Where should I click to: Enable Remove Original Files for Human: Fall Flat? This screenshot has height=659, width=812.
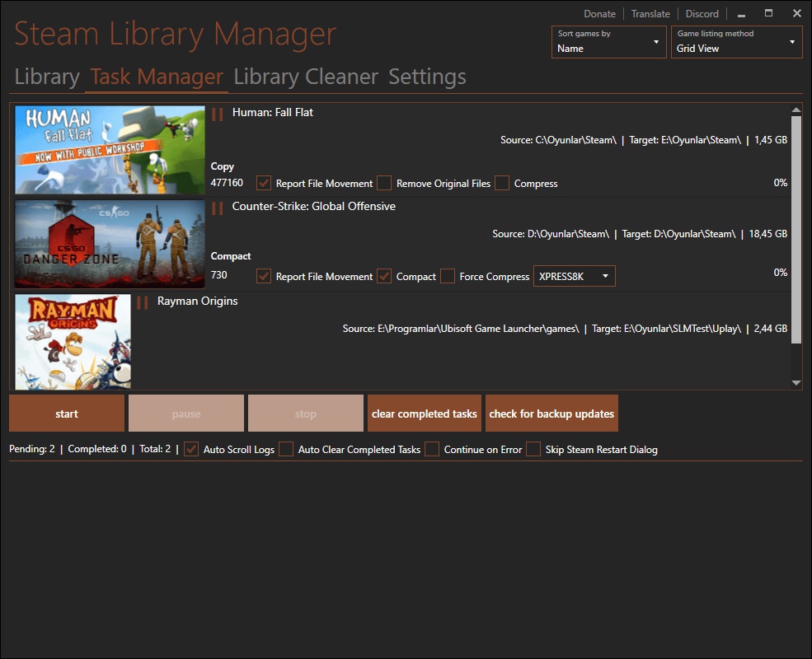(383, 183)
